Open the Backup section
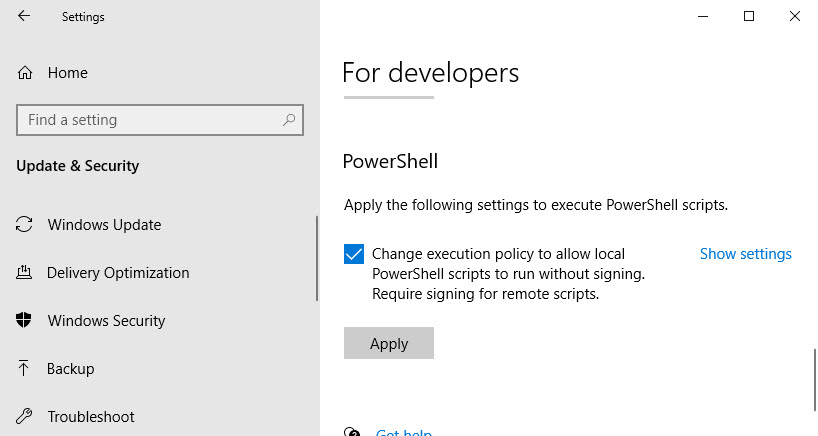Viewport: 818px width, 436px height. click(70, 369)
